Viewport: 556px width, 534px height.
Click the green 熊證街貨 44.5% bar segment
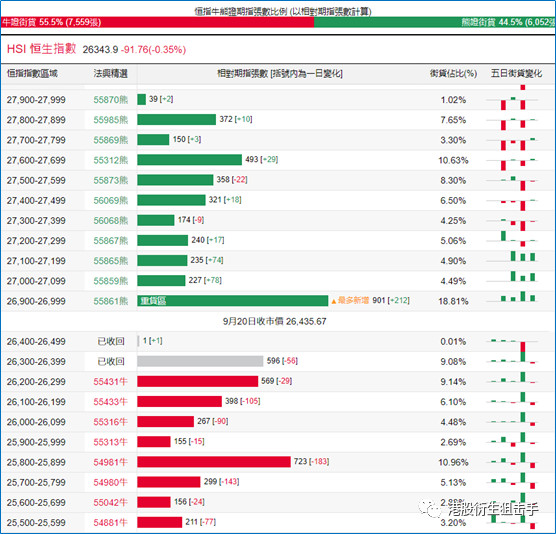[434, 22]
